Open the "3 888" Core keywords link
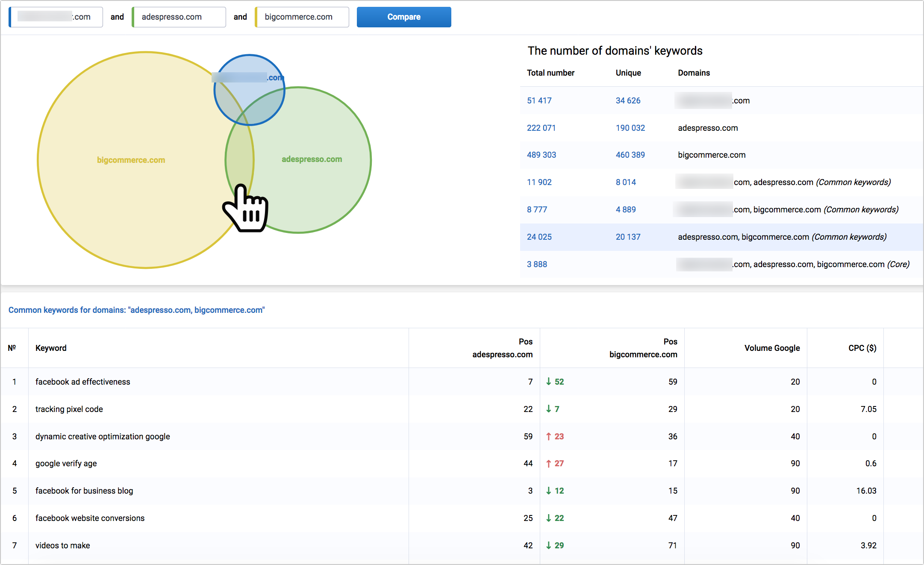 (x=537, y=264)
